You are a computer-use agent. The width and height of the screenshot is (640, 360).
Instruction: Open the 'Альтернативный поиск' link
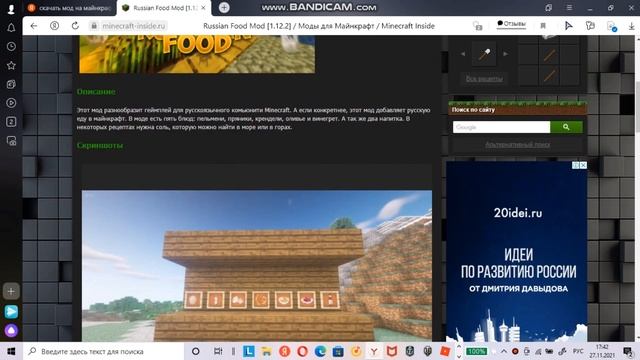(518, 144)
